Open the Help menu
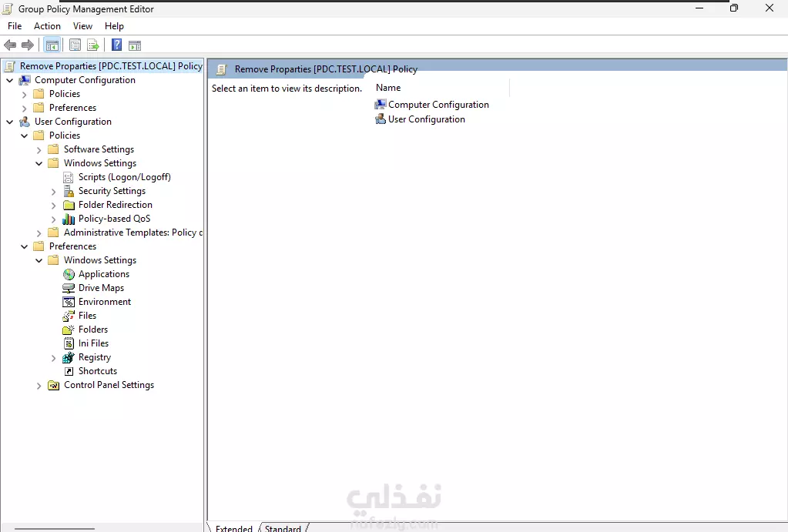Viewport: 788px width, 532px height. (114, 26)
